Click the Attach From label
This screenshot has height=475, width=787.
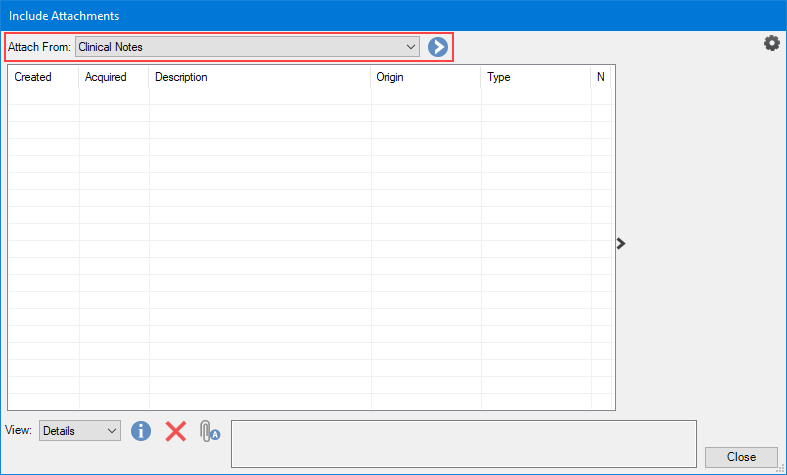(x=39, y=47)
